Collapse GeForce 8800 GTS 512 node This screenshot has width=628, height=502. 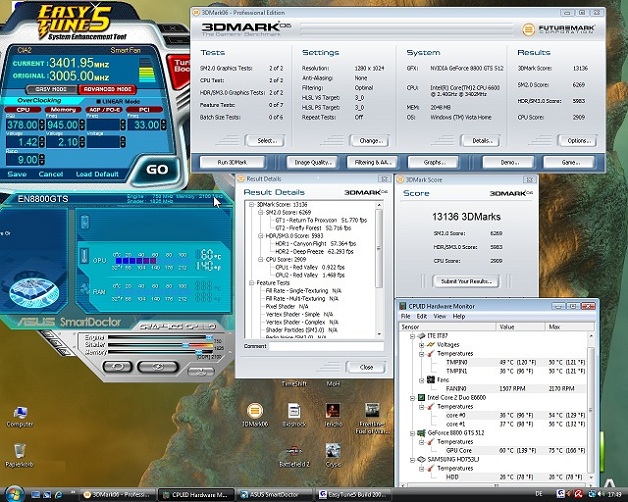coord(412,433)
